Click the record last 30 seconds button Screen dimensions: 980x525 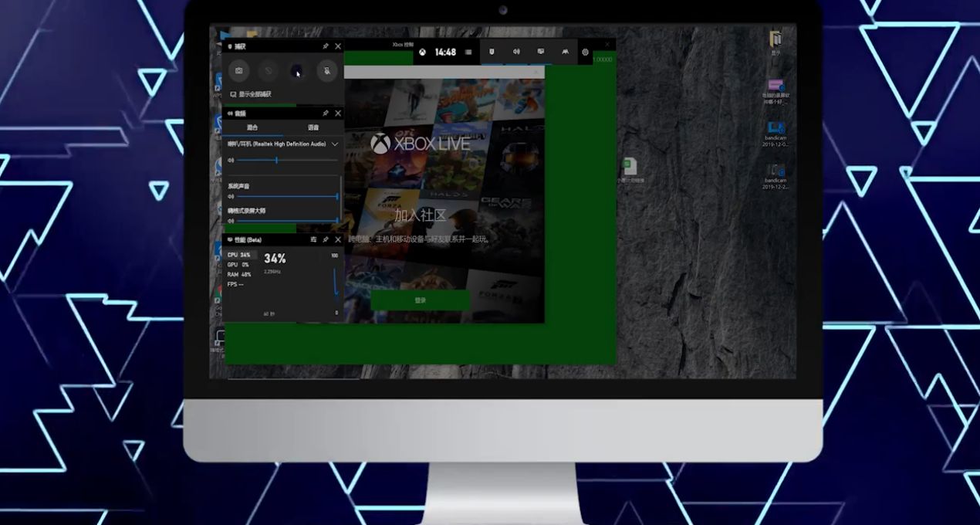point(268,71)
